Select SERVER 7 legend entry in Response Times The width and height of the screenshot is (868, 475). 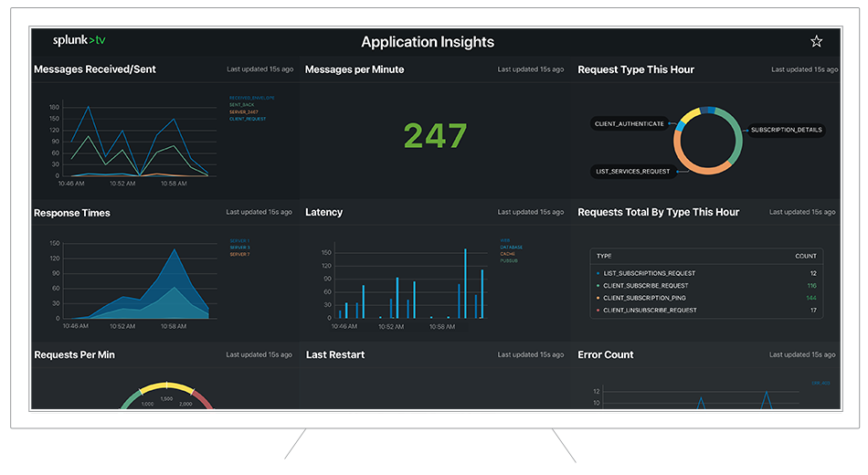point(239,254)
